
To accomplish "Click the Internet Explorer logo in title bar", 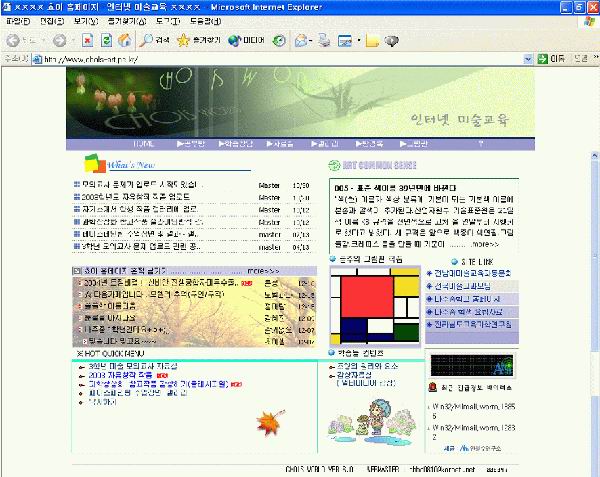I will pos(7,7).
